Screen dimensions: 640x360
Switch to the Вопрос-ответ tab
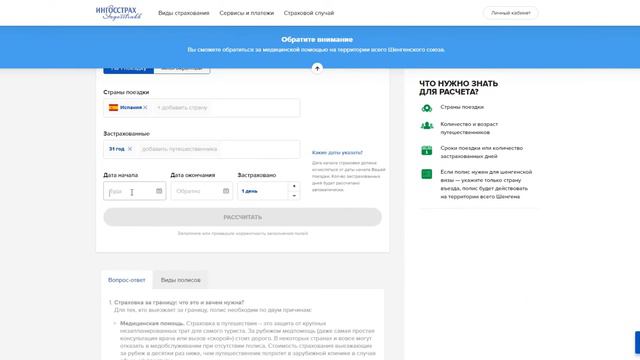(127, 280)
